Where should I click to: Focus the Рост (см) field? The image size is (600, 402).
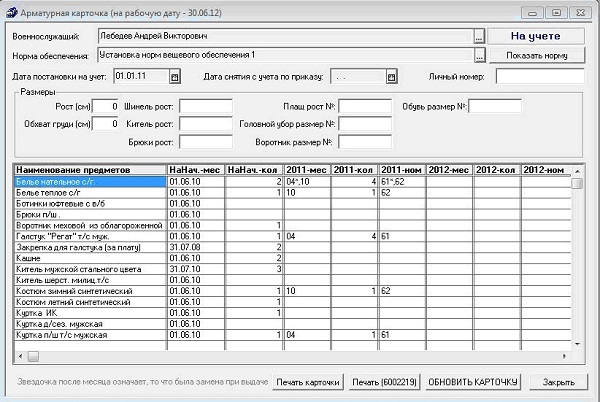pos(107,106)
